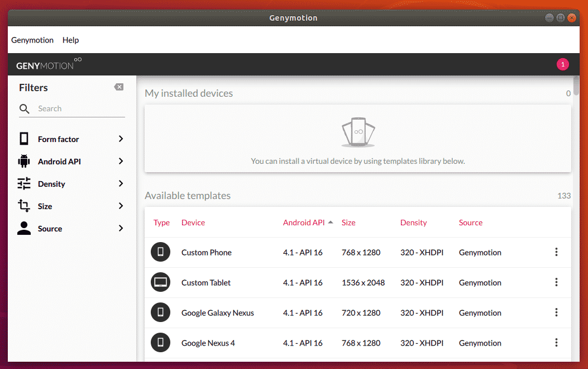Click the clear filters backspace icon

(x=118, y=87)
